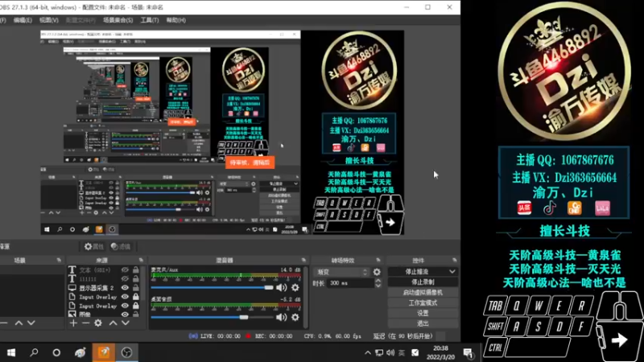Click the 300 ms duration field
The width and height of the screenshot is (644, 362).
point(350,283)
